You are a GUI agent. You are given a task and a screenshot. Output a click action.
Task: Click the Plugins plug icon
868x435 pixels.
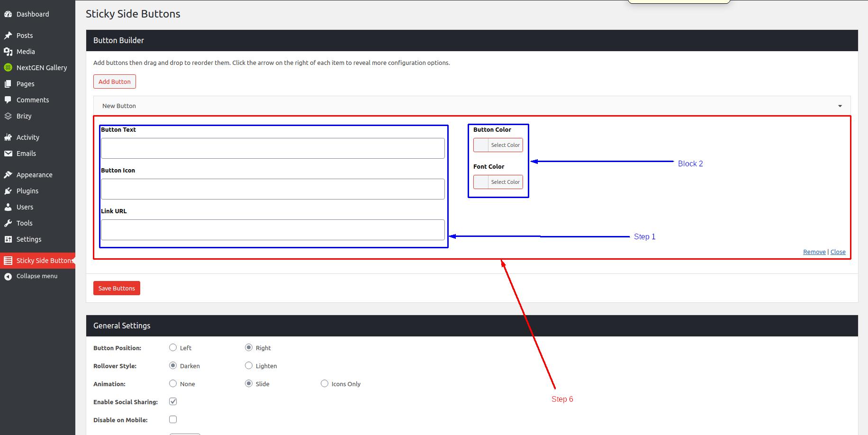click(x=8, y=191)
